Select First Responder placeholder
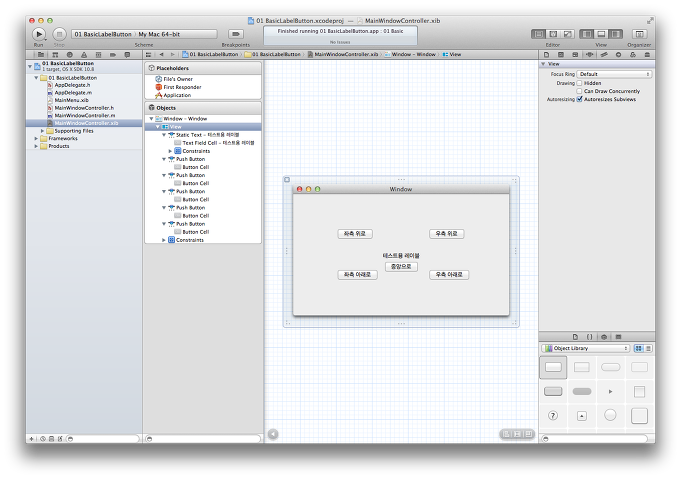The image size is (681, 479). pyautogui.click(x=182, y=87)
